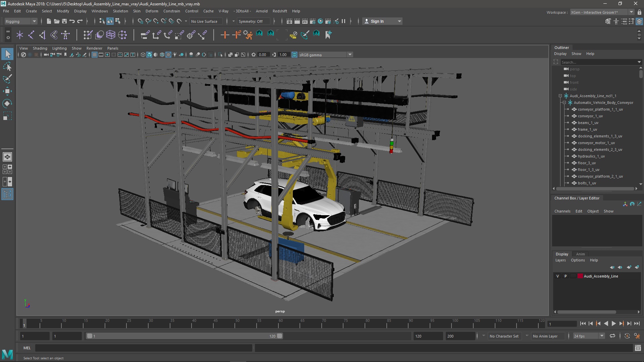
Task: Choose the Move tool in toolbox
Action: tap(7, 91)
